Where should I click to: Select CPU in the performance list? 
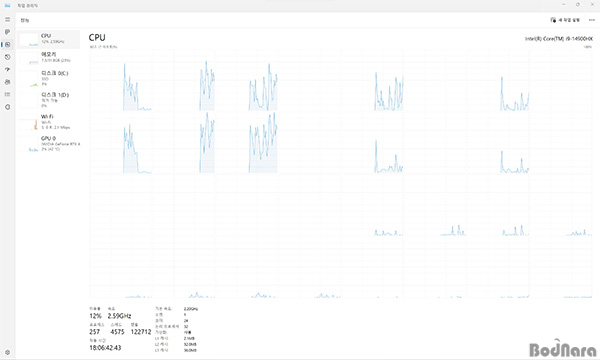point(49,39)
